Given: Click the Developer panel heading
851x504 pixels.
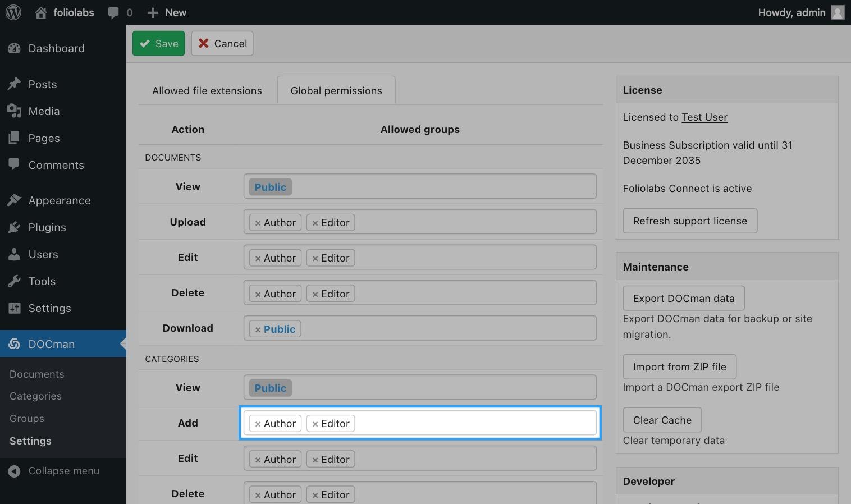Looking at the screenshot, I should pyautogui.click(x=649, y=481).
